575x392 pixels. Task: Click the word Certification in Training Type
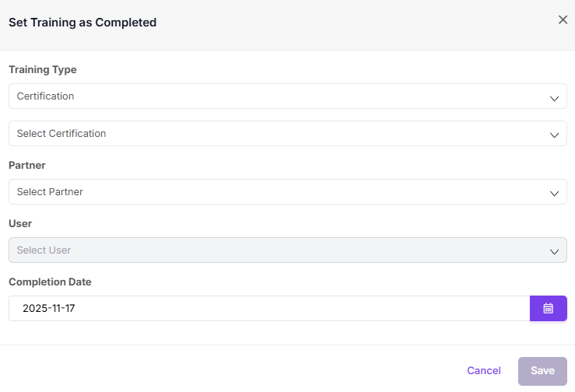45,96
